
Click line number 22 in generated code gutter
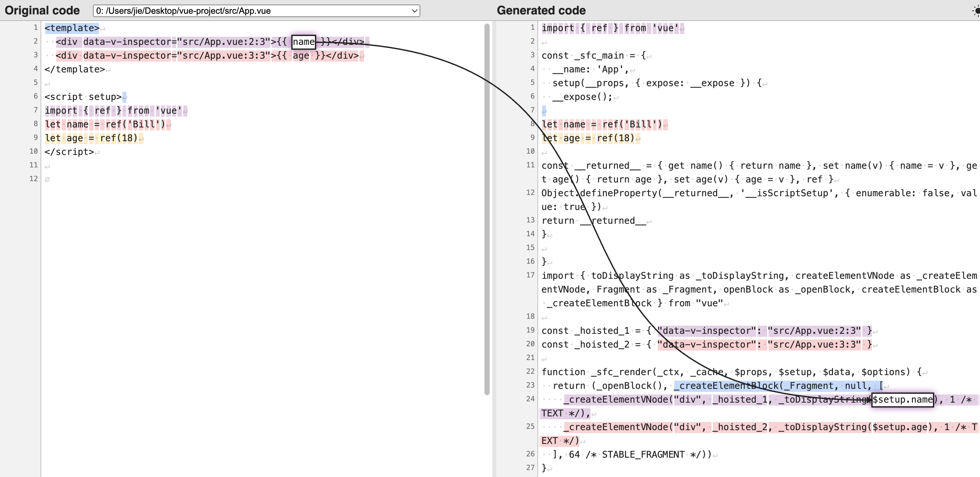point(530,371)
